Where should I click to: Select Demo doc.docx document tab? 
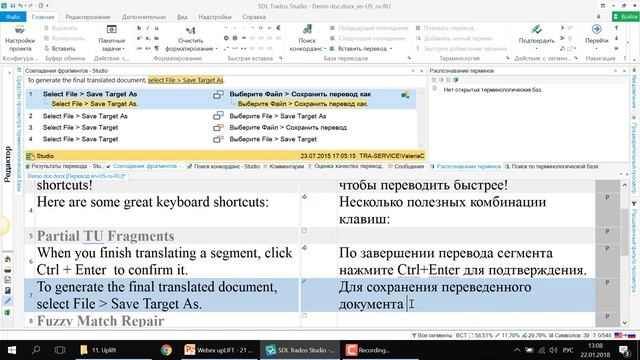pyautogui.click(x=76, y=176)
